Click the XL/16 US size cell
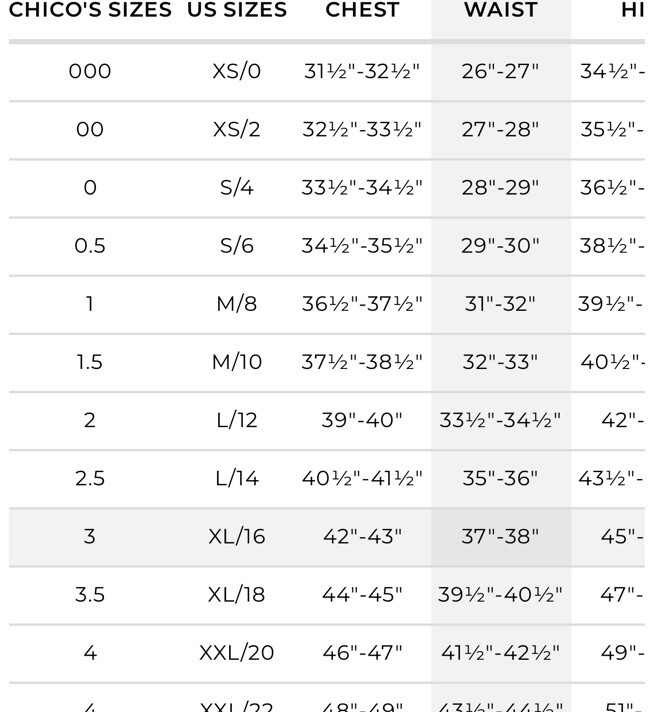The height and width of the screenshot is (712, 660). pyautogui.click(x=237, y=537)
